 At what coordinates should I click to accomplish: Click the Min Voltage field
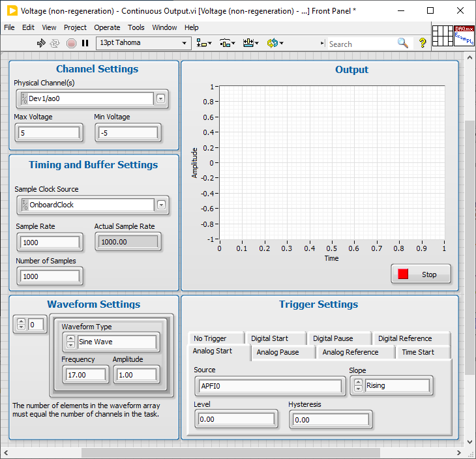pyautogui.click(x=128, y=133)
